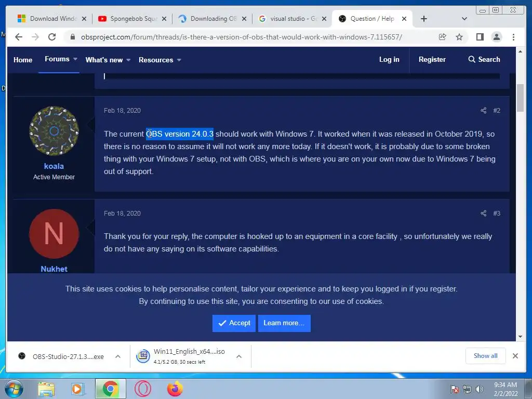Launch Windows Media Player from taskbar
Screen dimensions: 532x399
pyautogui.click(x=77, y=389)
